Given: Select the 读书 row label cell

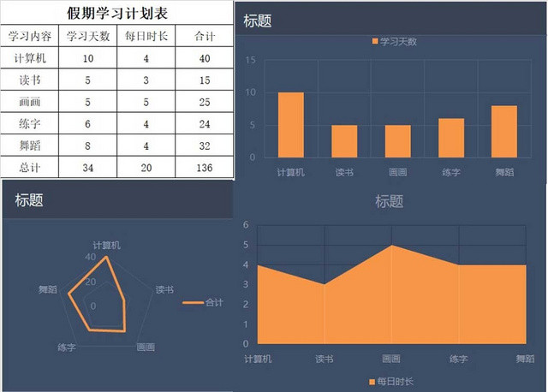Looking at the screenshot, I should tap(30, 80).
